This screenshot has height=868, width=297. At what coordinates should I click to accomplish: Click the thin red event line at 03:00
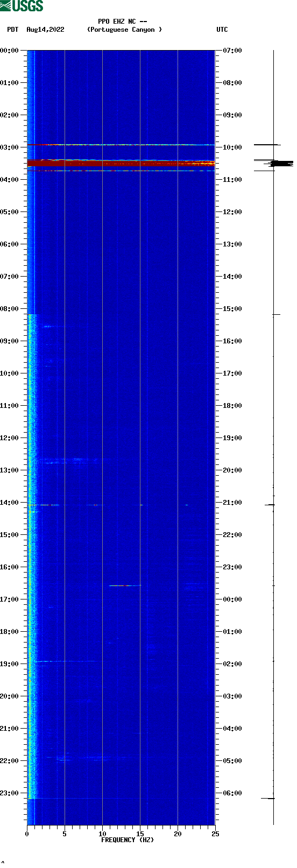[x=121, y=145]
